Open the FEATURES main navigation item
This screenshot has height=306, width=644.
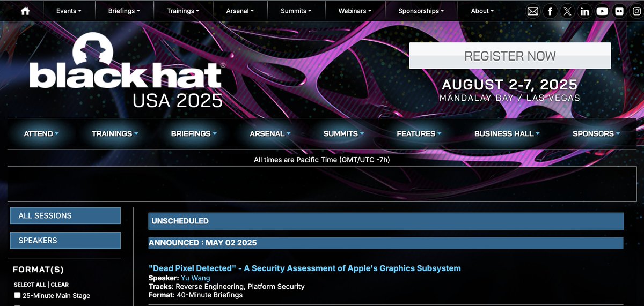click(x=419, y=133)
